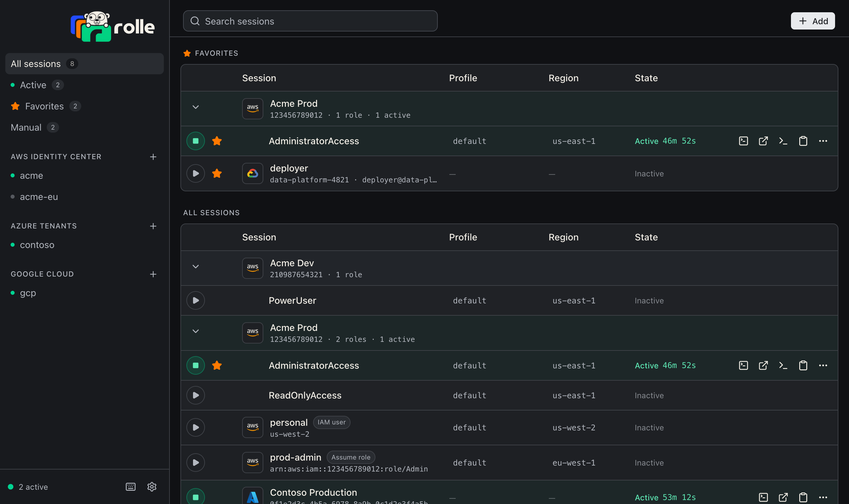The height and width of the screenshot is (504, 849).
Task: Select the acme-eu identity center
Action: coord(85,197)
